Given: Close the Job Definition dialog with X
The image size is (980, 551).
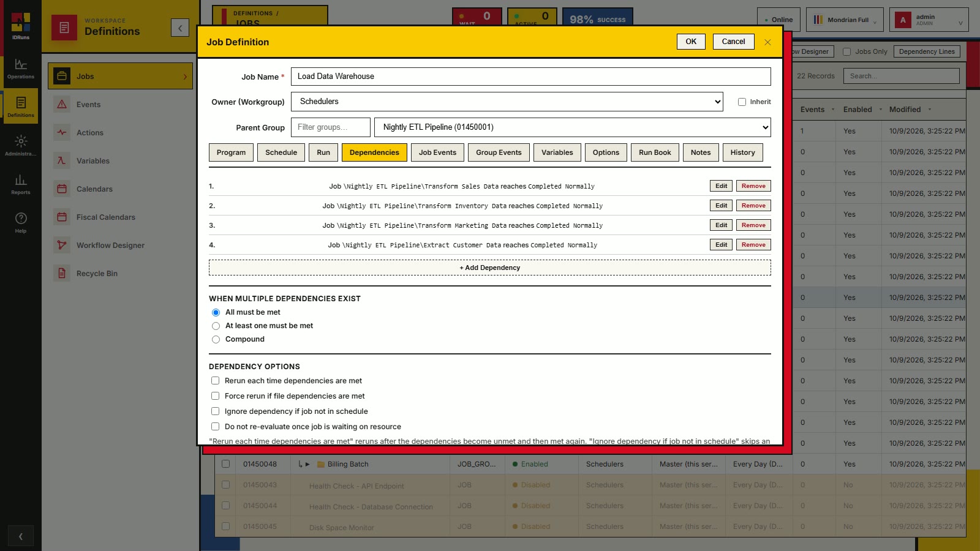Looking at the screenshot, I should pyautogui.click(x=767, y=42).
